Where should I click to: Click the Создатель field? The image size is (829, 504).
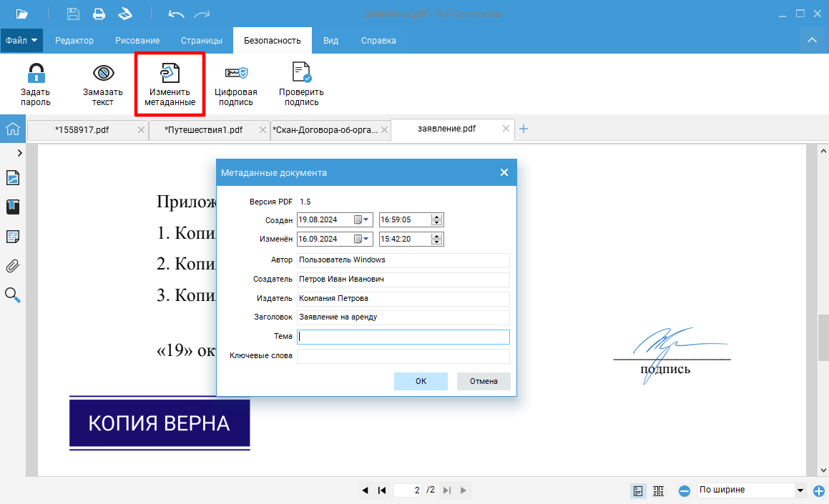point(403,279)
